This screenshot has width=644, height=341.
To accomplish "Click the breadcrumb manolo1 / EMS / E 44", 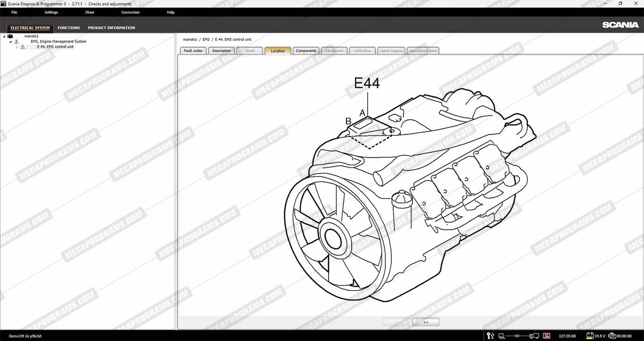I will [x=217, y=39].
